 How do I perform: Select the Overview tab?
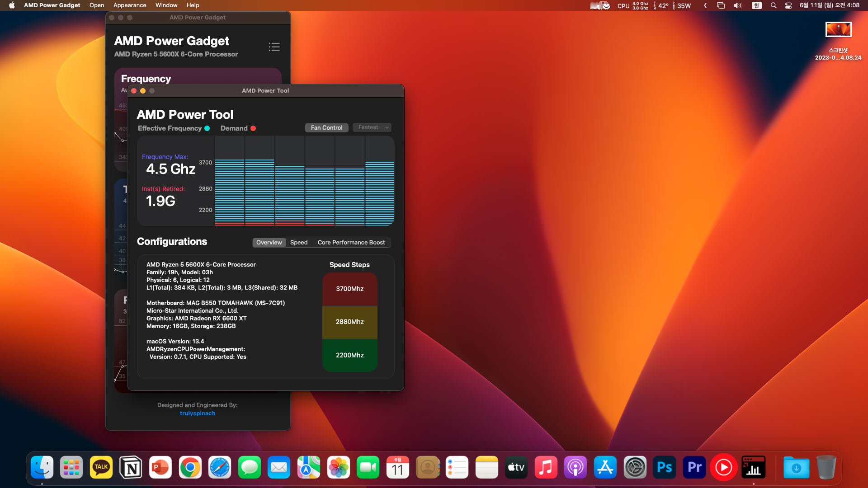click(269, 243)
